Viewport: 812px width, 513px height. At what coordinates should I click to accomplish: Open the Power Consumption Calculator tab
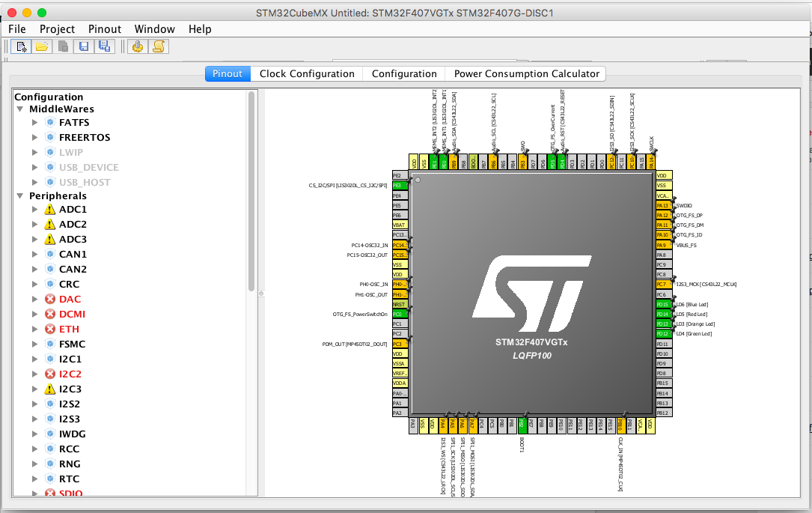526,73
